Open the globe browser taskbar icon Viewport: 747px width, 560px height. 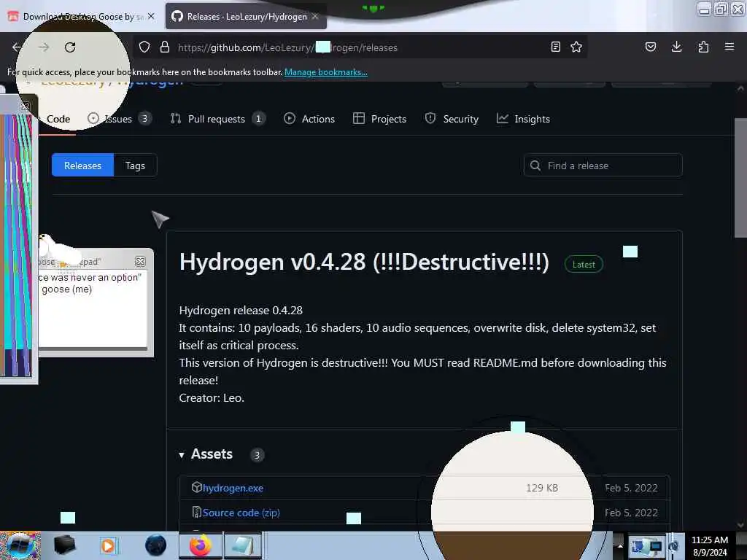tap(155, 545)
